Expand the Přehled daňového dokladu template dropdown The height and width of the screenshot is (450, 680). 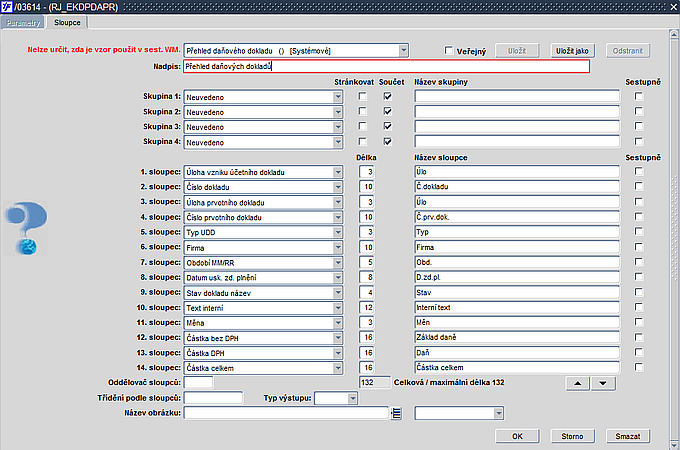tap(403, 50)
